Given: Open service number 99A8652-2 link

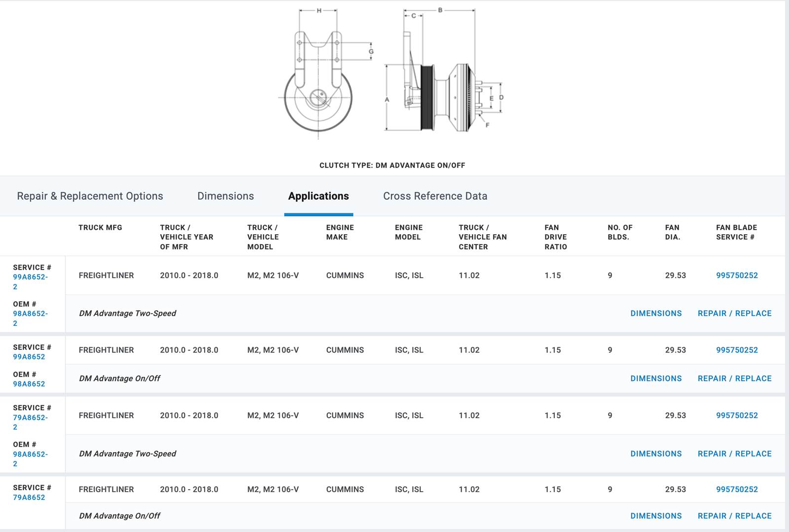Looking at the screenshot, I should click(x=30, y=282).
